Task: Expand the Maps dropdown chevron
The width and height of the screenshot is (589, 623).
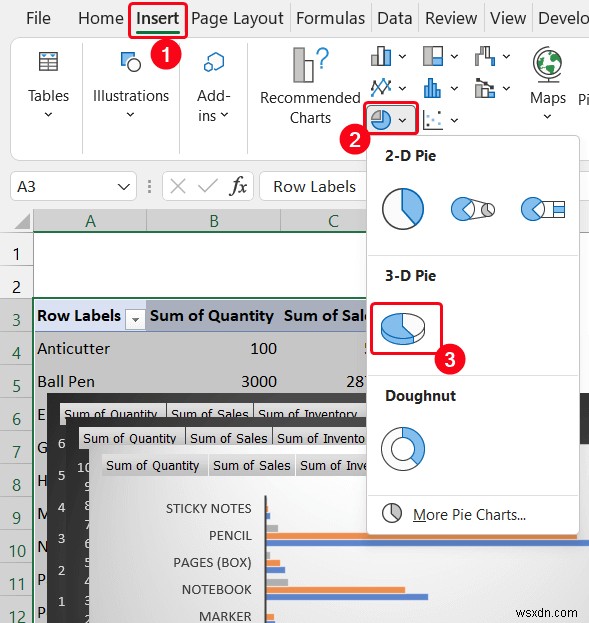Action: pos(547,116)
